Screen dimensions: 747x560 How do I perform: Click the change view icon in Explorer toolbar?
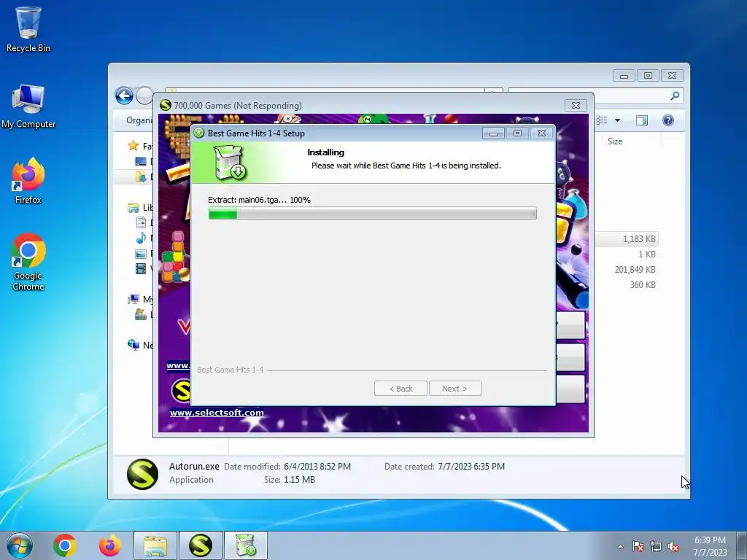pos(602,120)
